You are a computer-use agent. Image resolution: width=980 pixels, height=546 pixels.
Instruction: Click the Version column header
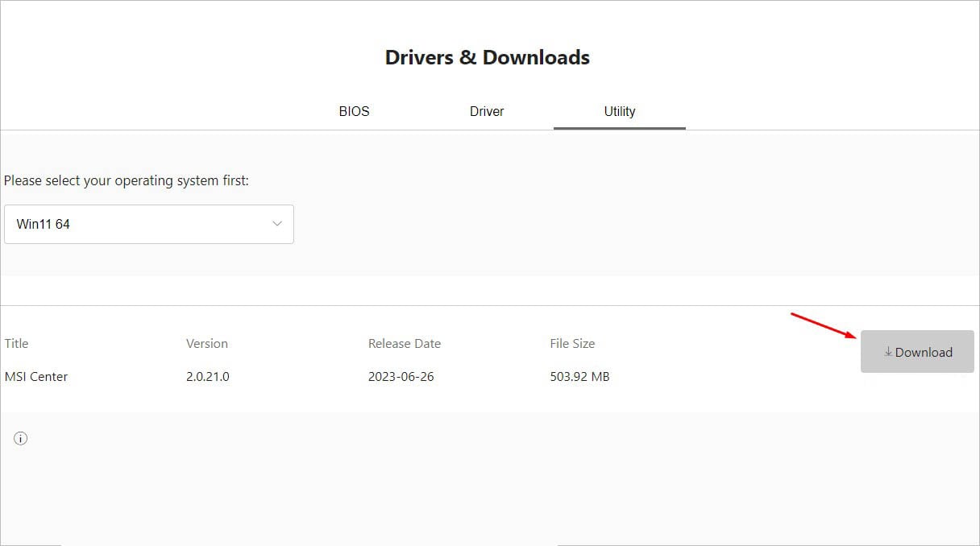(x=207, y=343)
